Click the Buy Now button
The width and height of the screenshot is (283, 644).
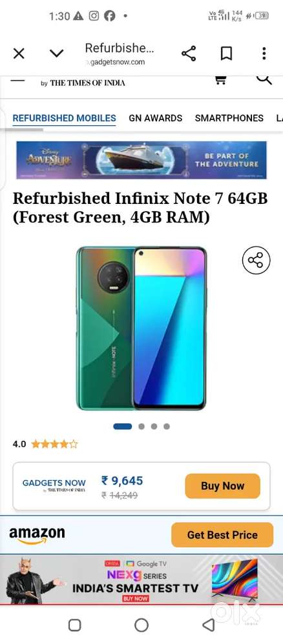point(222,486)
